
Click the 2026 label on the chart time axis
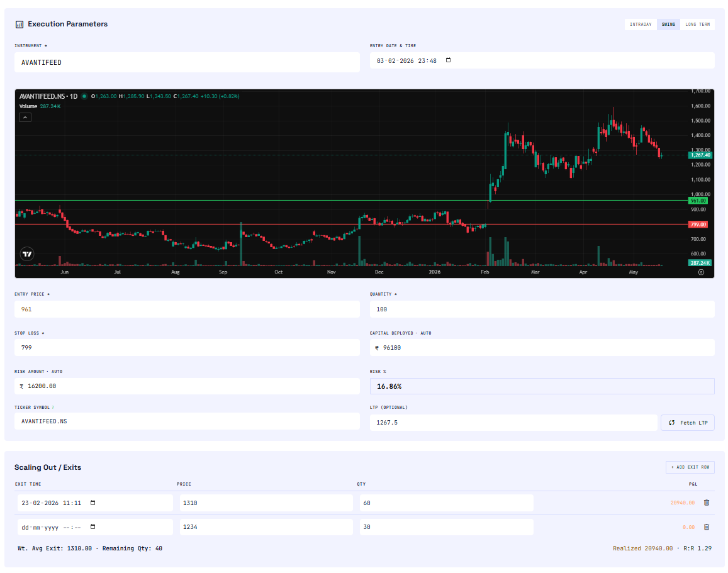tap(435, 272)
